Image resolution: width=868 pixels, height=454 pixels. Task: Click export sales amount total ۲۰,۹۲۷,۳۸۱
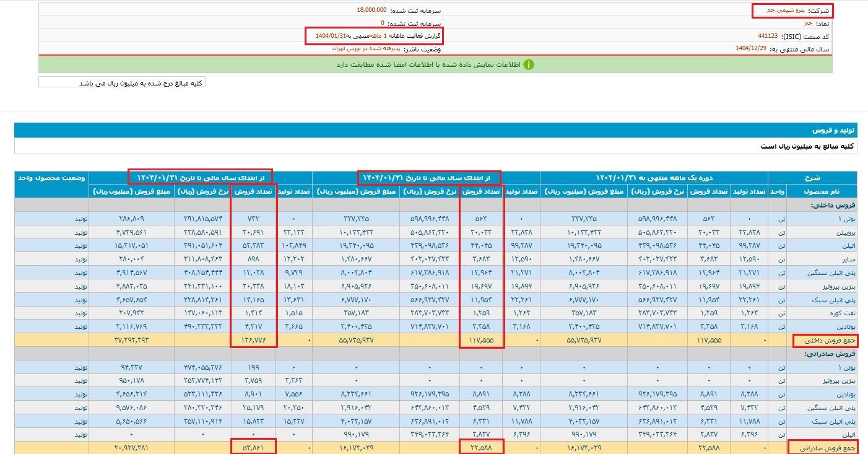pyautogui.click(x=131, y=447)
